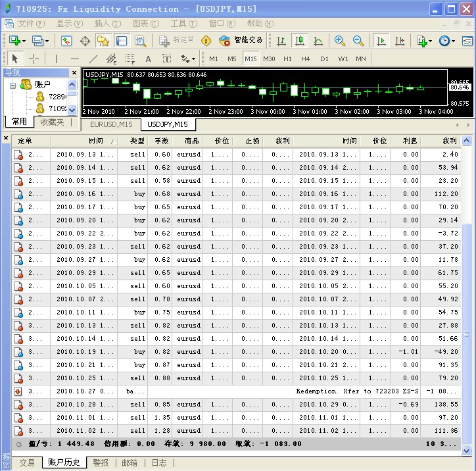Switch to the 邮箱 terminal tab
476x471 pixels.
click(130, 463)
